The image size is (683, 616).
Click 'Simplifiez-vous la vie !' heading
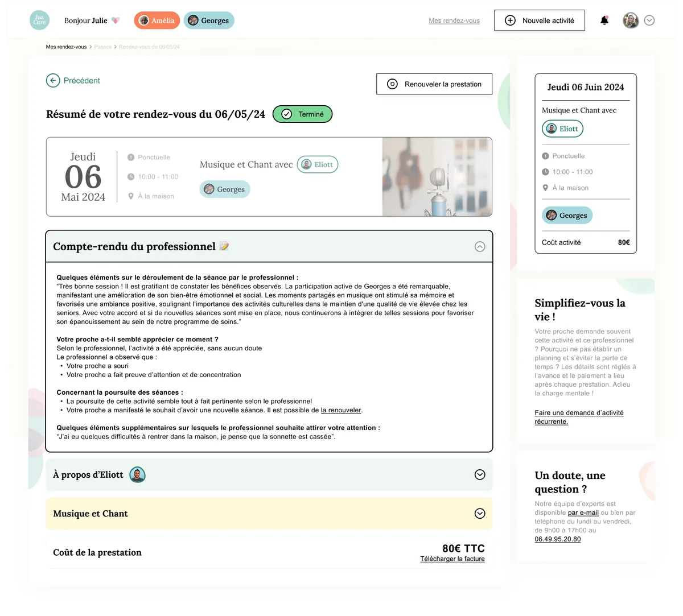[580, 310]
